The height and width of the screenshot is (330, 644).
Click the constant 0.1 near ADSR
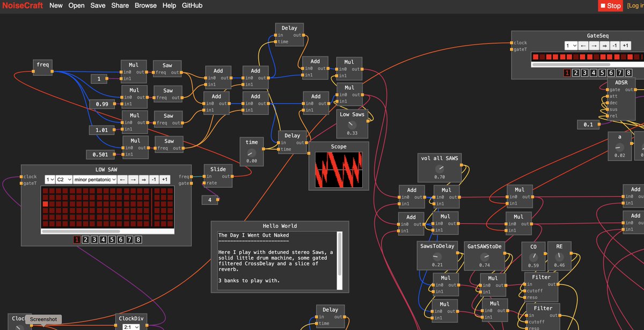click(x=588, y=124)
